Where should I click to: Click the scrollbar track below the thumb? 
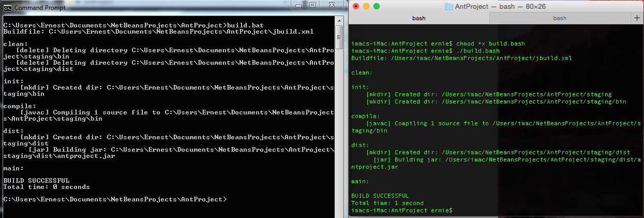(339, 129)
